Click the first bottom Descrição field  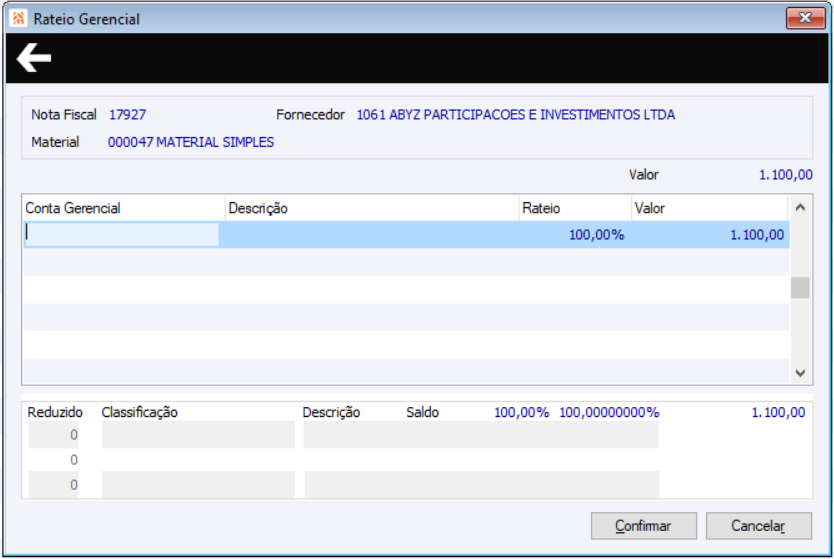coord(481,435)
